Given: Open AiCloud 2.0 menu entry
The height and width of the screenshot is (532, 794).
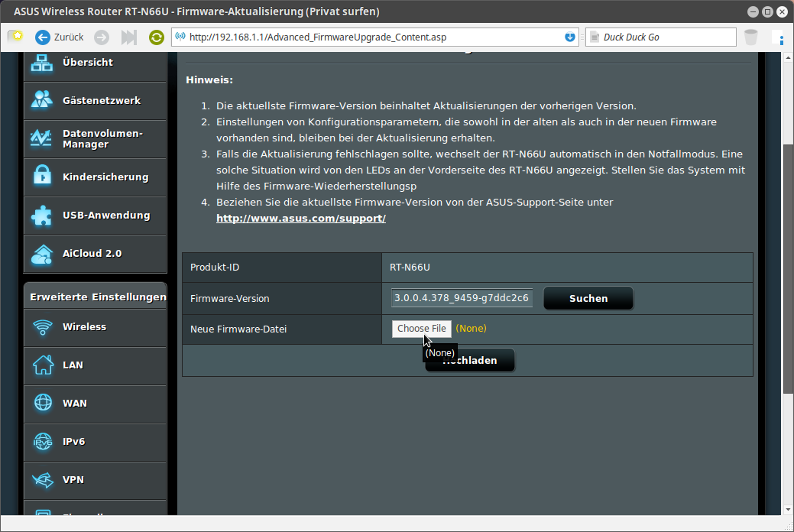Looking at the screenshot, I should pyautogui.click(x=96, y=253).
